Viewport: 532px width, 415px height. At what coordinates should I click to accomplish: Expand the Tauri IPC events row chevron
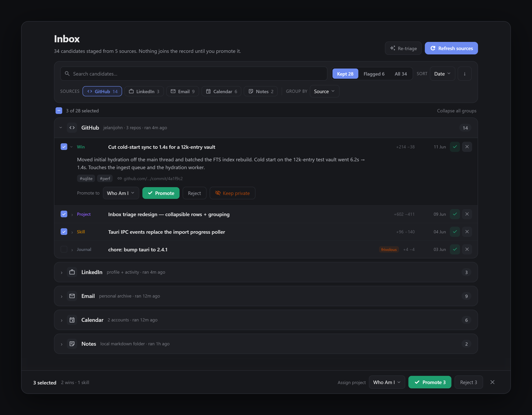click(72, 232)
